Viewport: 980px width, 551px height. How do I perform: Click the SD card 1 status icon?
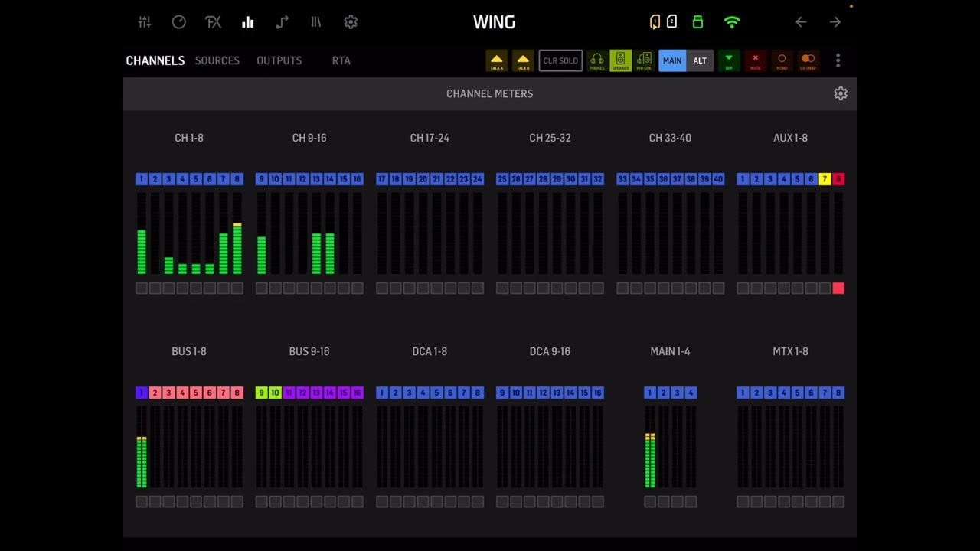tap(655, 22)
